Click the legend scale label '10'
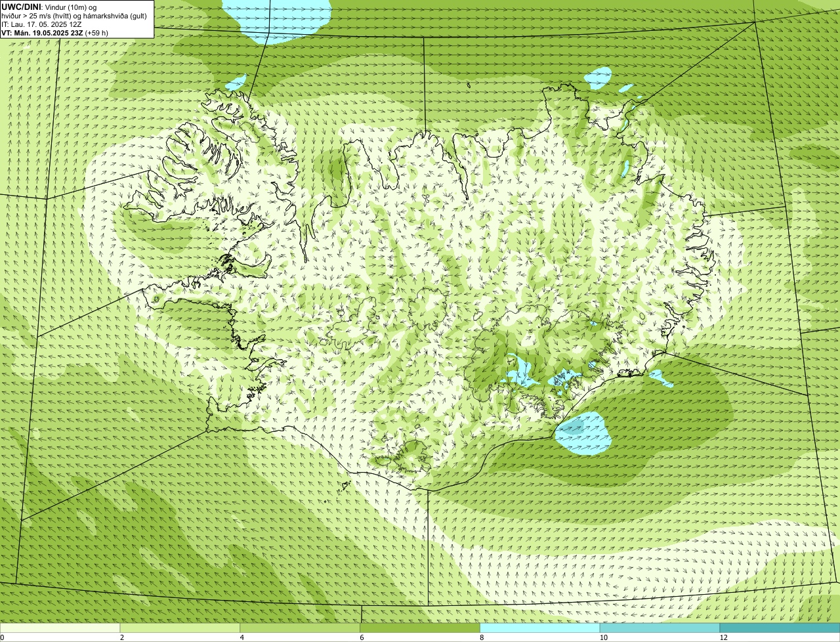Screen dimensions: 840x642 (x=604, y=637)
